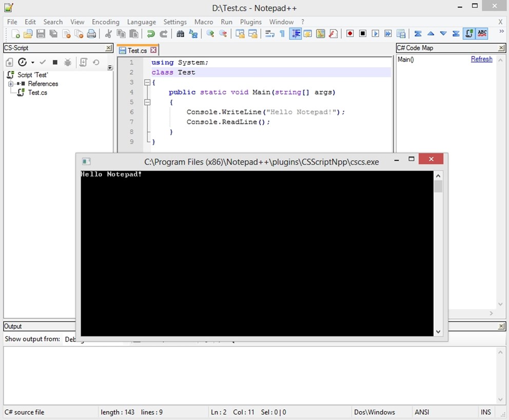Undo the last edit with the green arrow
The image size is (509, 420).
[151, 34]
